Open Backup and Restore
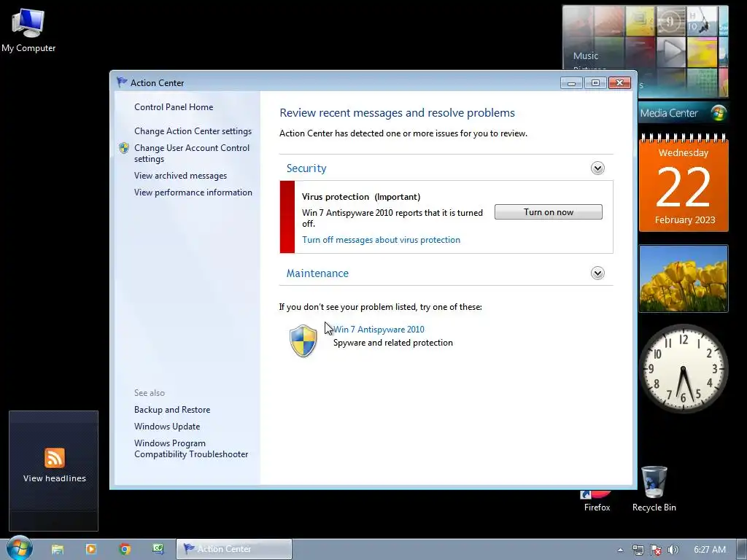This screenshot has height=560, width=747. tap(172, 410)
